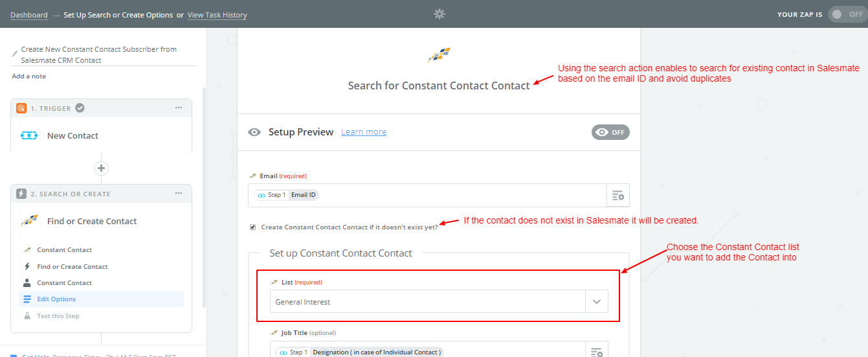Click the flask icon for Test this Step
The image size is (868, 357).
click(x=27, y=316)
